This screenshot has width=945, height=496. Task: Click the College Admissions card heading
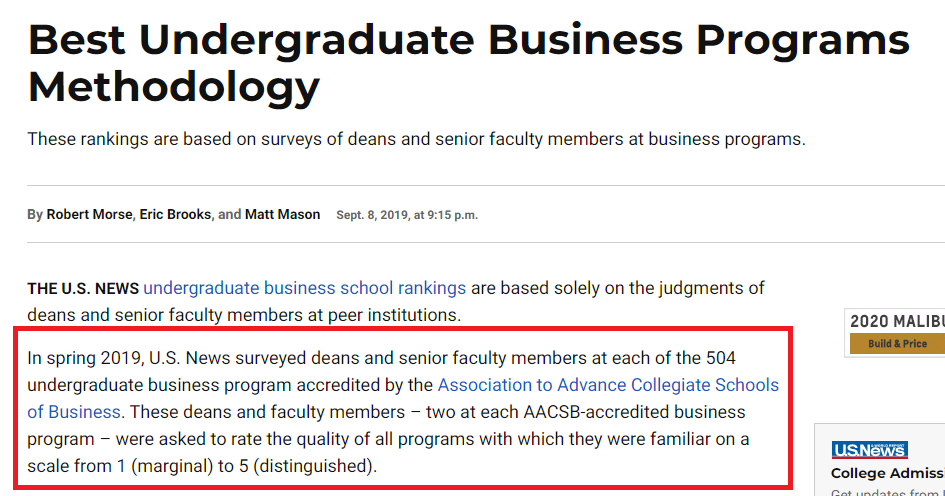coord(887,474)
